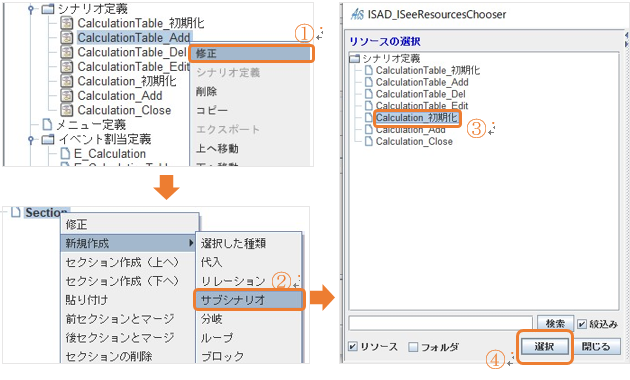This screenshot has height=380, width=630.
Task: Click the CalculationTable_Del scenario icon in left tree
Action: (x=67, y=52)
